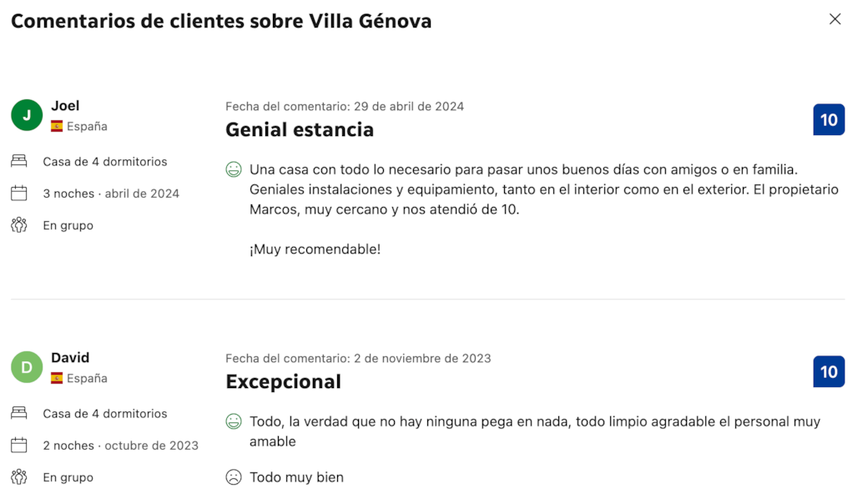Click David's light green avatar circle
Screen dimensions: 868x499
click(27, 367)
